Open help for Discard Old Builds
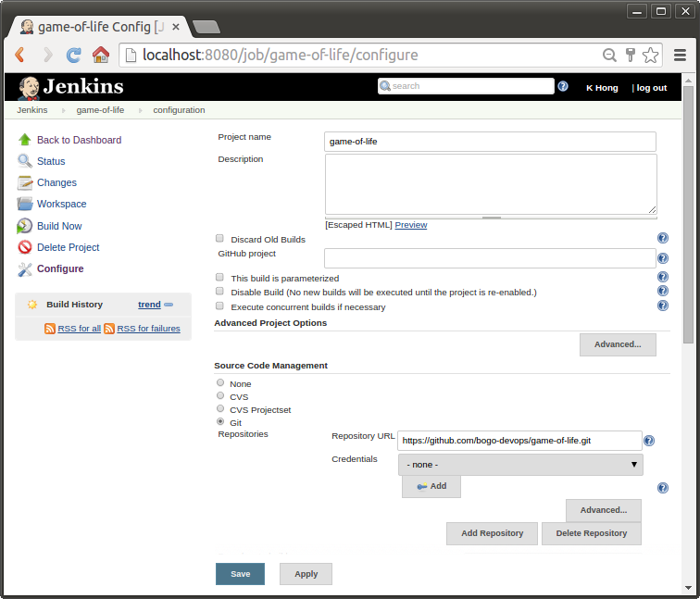 [x=663, y=238]
